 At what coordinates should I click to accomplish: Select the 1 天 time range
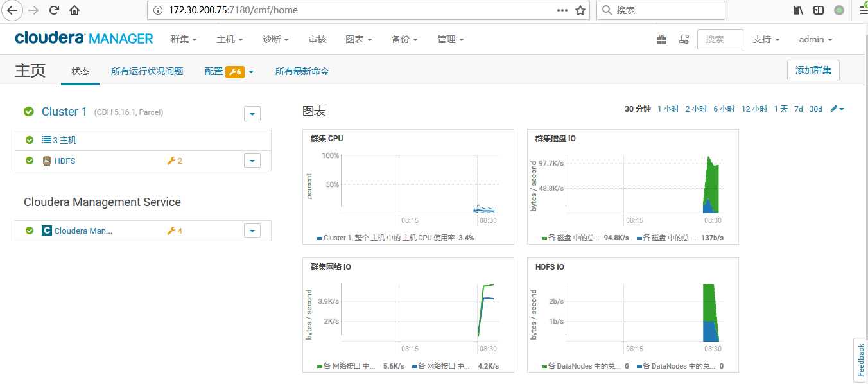point(781,109)
